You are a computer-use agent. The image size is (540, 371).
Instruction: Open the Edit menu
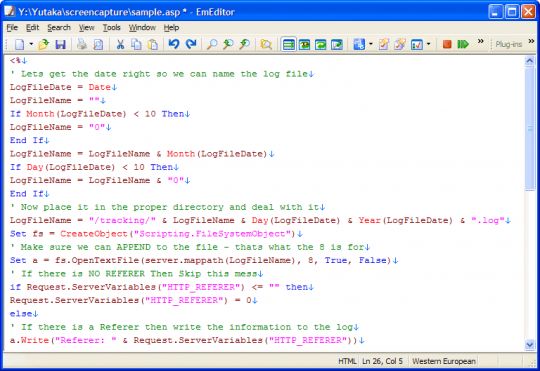[32, 28]
